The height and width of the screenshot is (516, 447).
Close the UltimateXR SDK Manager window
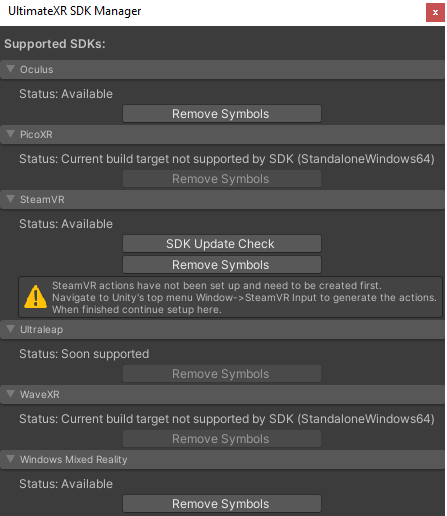tap(435, 13)
